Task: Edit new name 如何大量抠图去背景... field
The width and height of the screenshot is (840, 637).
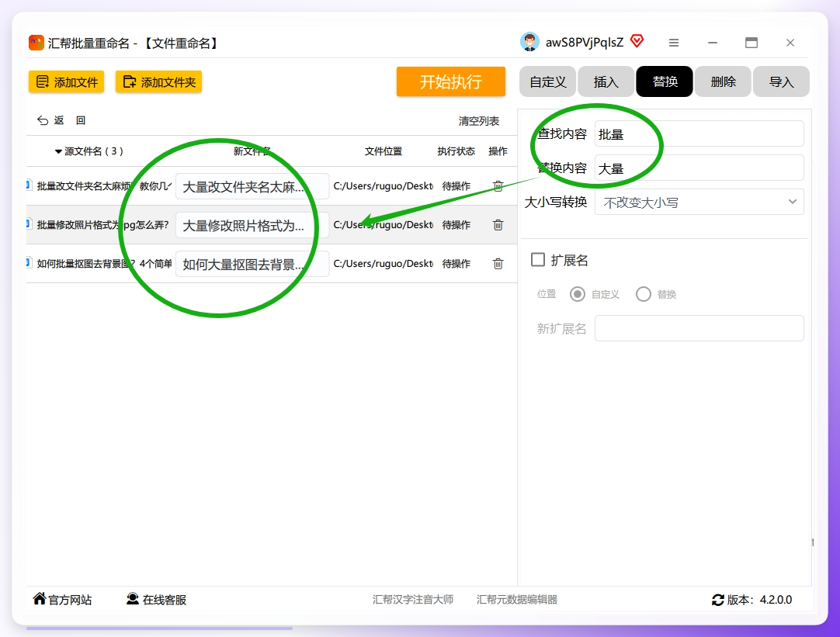Action: click(x=252, y=264)
